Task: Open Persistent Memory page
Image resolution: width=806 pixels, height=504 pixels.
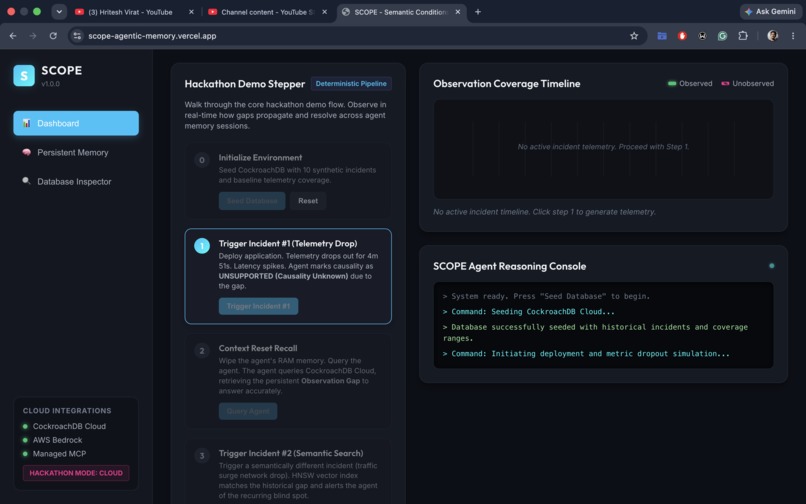Action: 76,153
